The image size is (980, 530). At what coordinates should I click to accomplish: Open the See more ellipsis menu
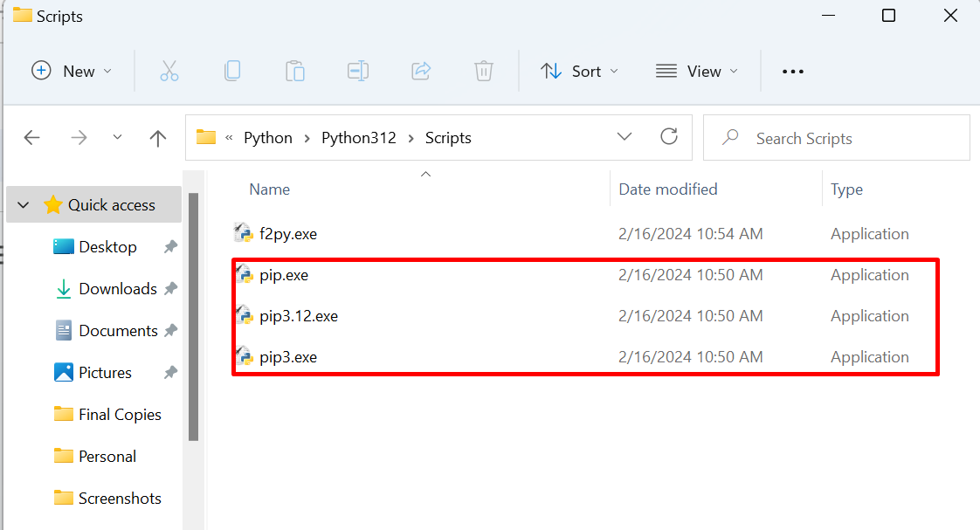click(x=793, y=72)
